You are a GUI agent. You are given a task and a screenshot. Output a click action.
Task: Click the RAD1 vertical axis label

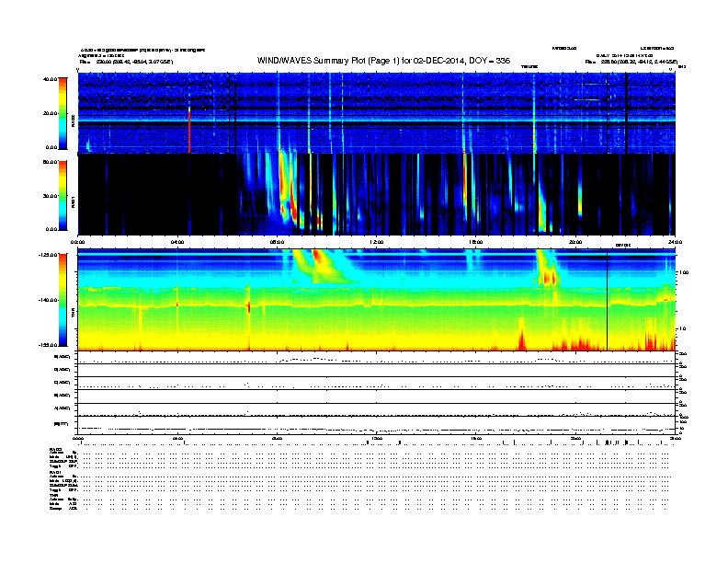click(73, 201)
